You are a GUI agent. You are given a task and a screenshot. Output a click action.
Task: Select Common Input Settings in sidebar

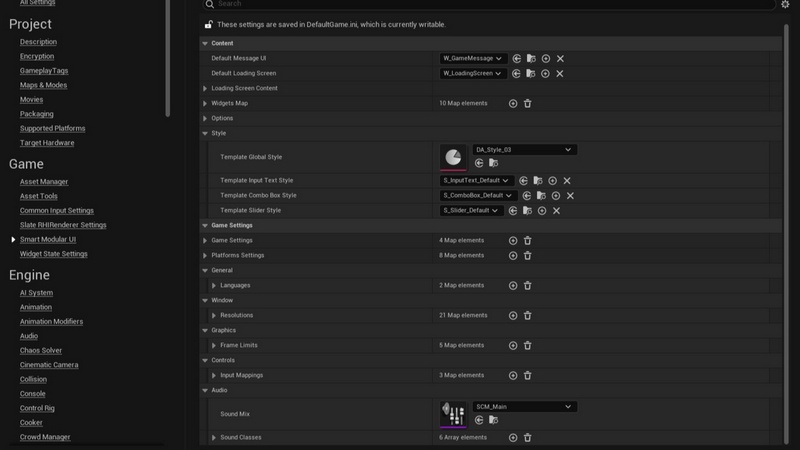[x=57, y=211]
